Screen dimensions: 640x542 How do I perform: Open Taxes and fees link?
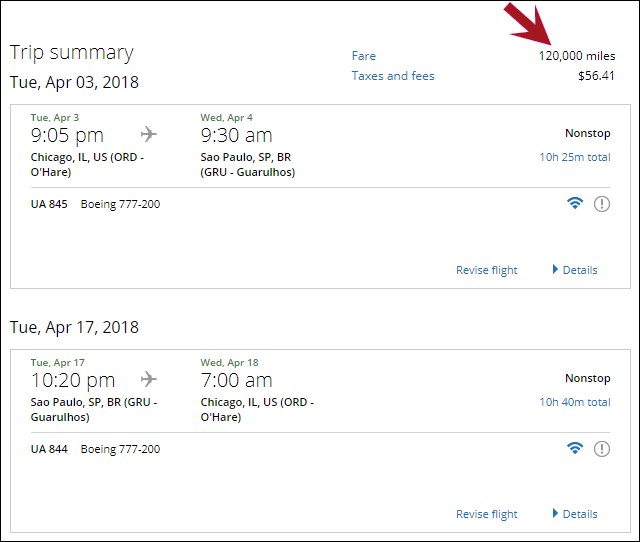pyautogui.click(x=393, y=76)
